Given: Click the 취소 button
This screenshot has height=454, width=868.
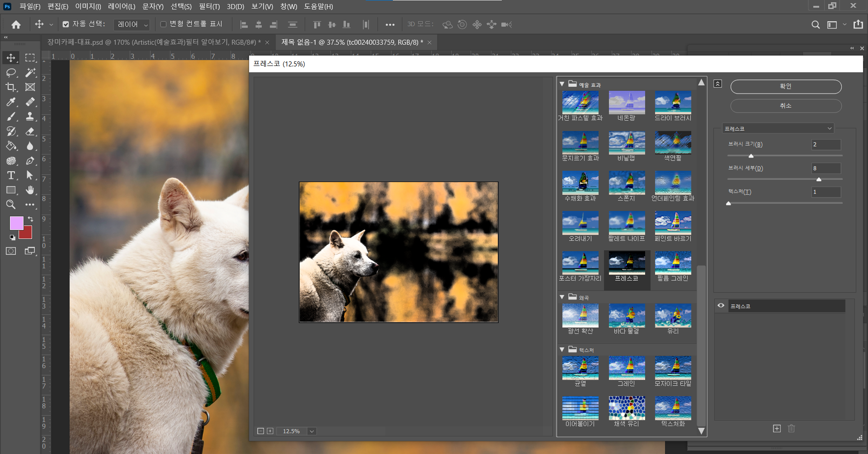Looking at the screenshot, I should [786, 106].
